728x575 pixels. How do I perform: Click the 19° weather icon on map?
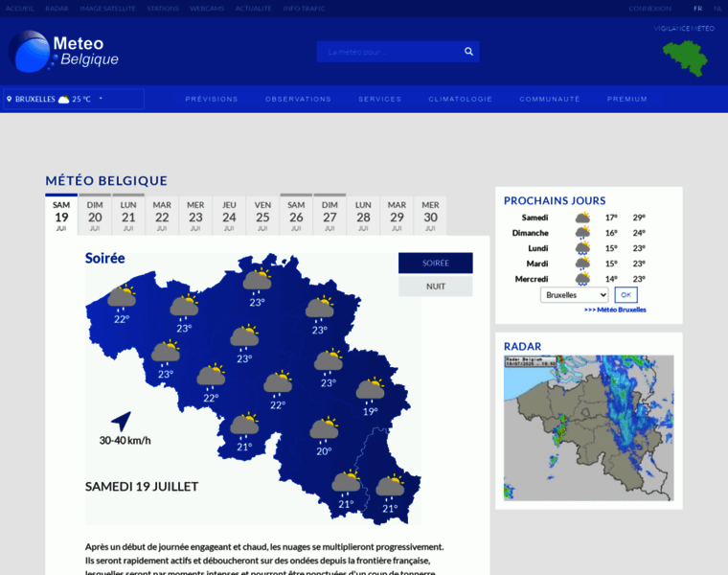coord(370,390)
